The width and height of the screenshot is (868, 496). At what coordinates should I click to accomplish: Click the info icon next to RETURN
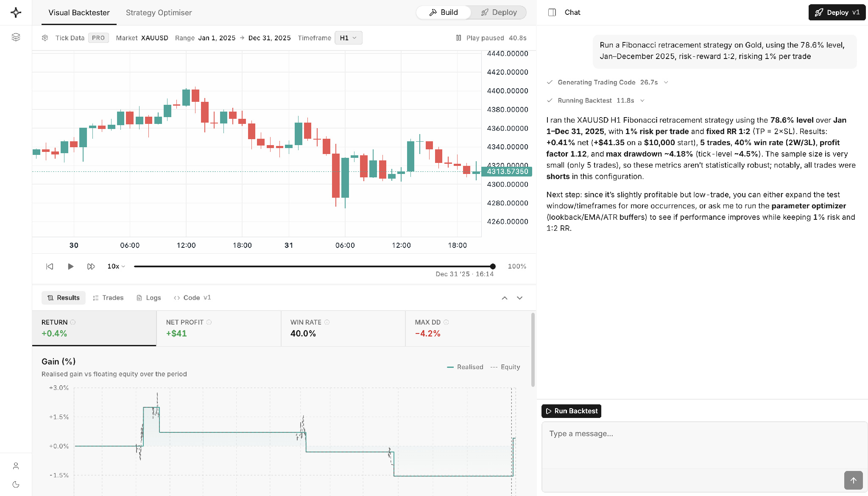point(73,322)
